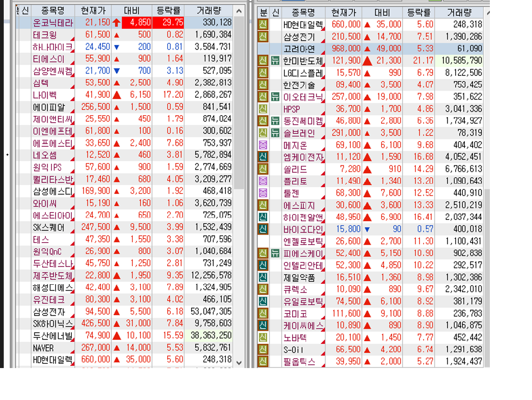Sort left list by 등락률 header
The width and height of the screenshot is (532, 400).
click(168, 11)
